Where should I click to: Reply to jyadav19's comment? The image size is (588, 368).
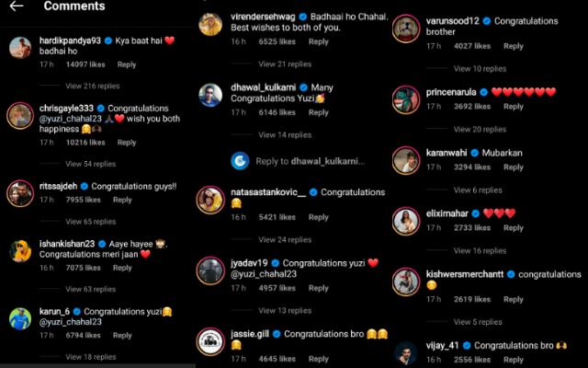click(319, 288)
